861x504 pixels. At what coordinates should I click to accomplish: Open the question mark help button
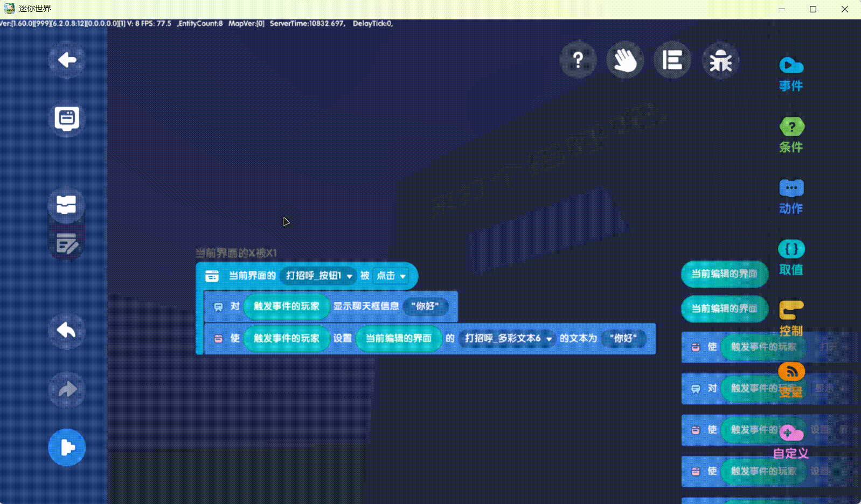point(578,60)
